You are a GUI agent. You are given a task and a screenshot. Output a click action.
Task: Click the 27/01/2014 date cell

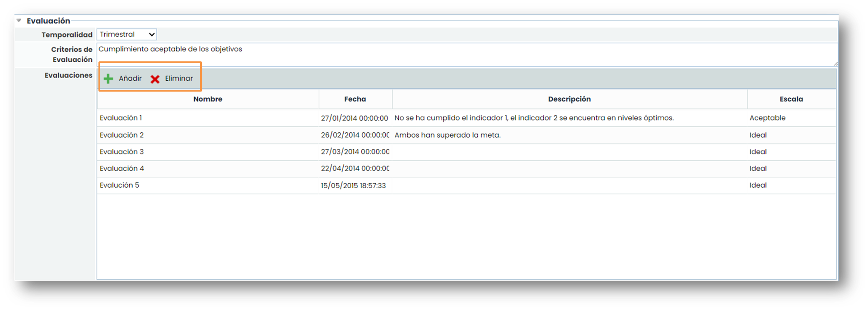pos(354,118)
